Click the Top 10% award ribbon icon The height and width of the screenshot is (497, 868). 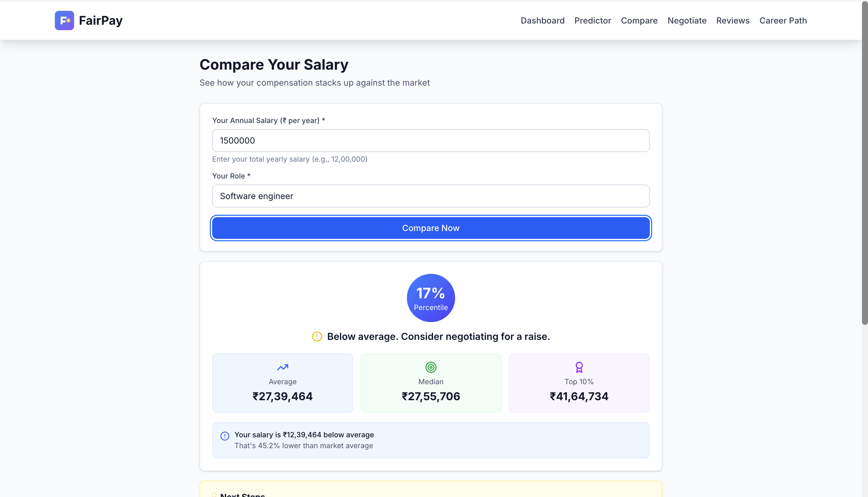click(x=579, y=367)
